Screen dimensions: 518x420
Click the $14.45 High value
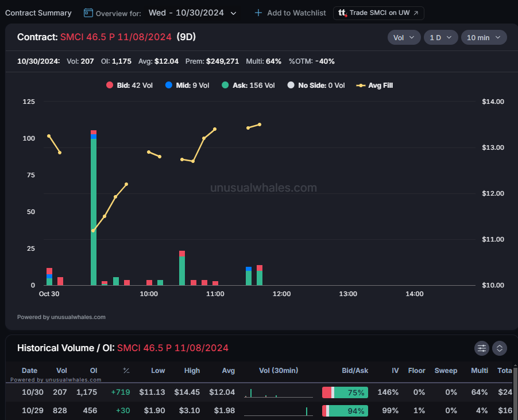pos(187,392)
